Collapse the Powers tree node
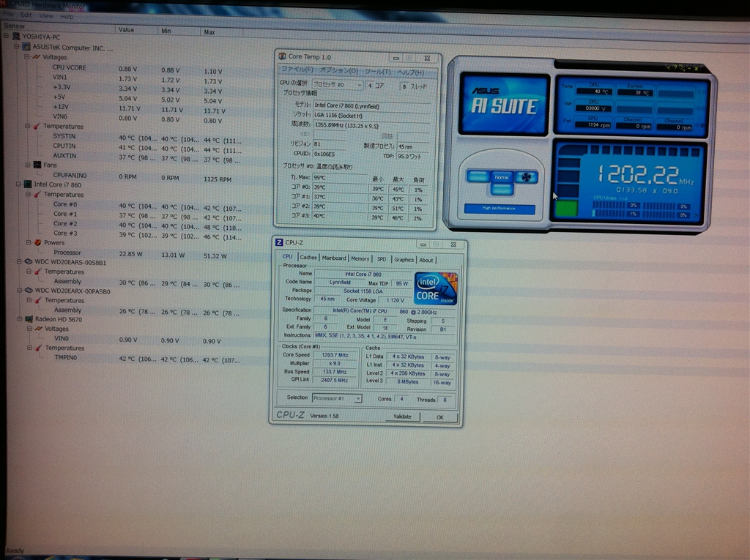The width and height of the screenshot is (750, 560). [x=29, y=242]
